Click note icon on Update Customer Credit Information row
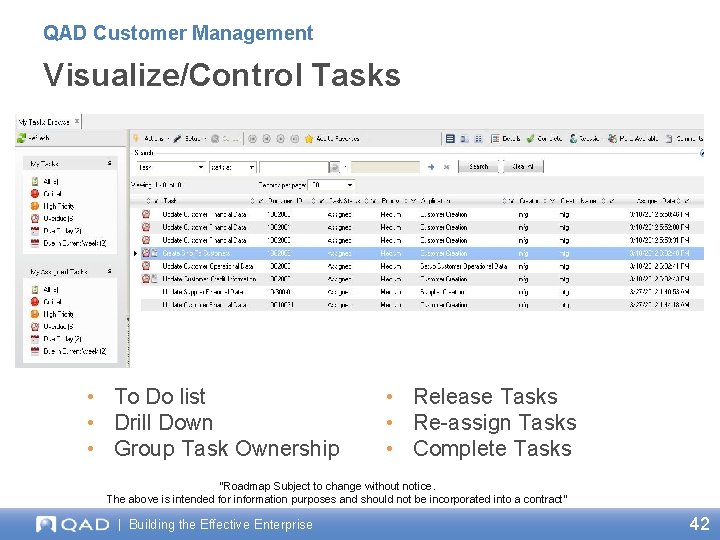This screenshot has width=720, height=540. pos(155,278)
